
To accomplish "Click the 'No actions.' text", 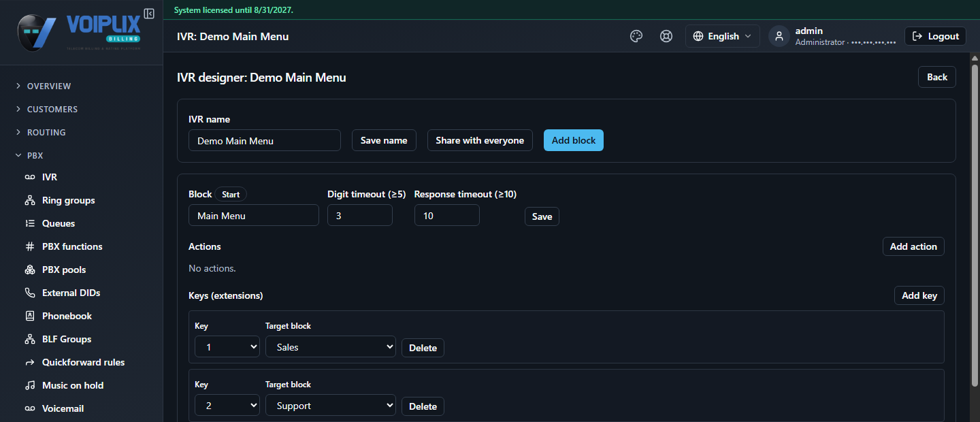I will coord(212,268).
